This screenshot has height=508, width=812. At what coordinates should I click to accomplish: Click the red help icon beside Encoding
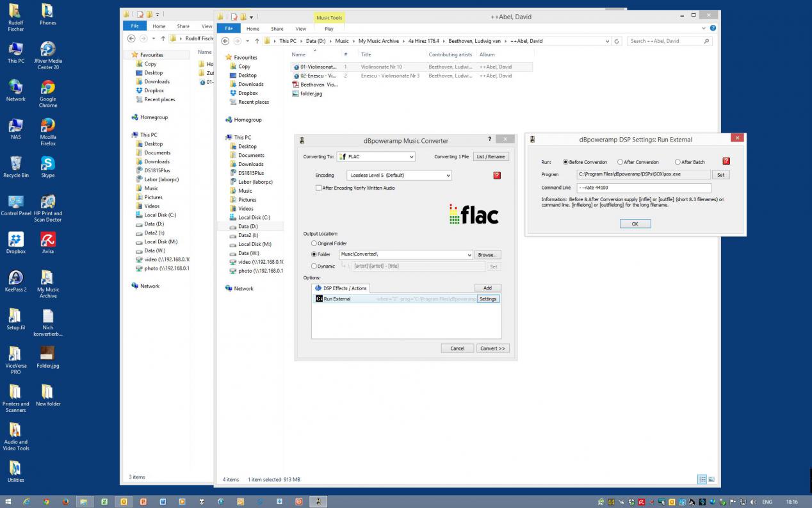(497, 176)
